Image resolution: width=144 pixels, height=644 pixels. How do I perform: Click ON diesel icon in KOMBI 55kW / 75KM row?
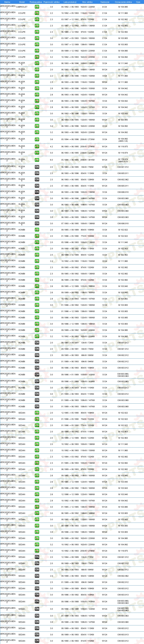[37, 349]
